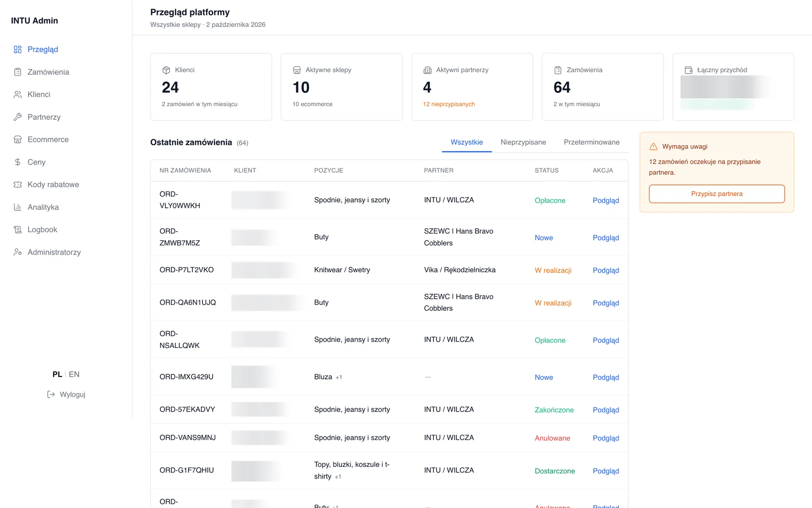Switch to the Nieprzypisane tab
812x508 pixels.
pyautogui.click(x=523, y=142)
